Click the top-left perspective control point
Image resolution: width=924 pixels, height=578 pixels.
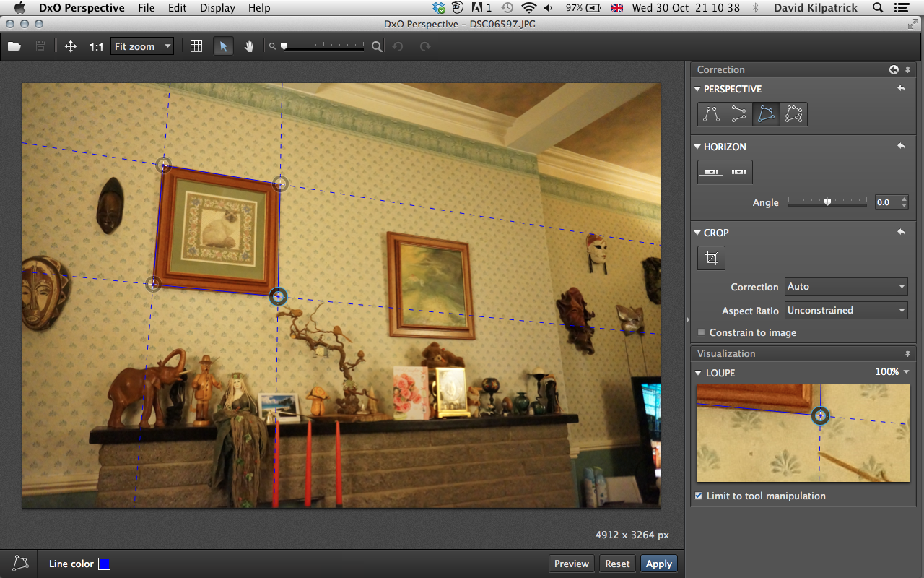164,165
